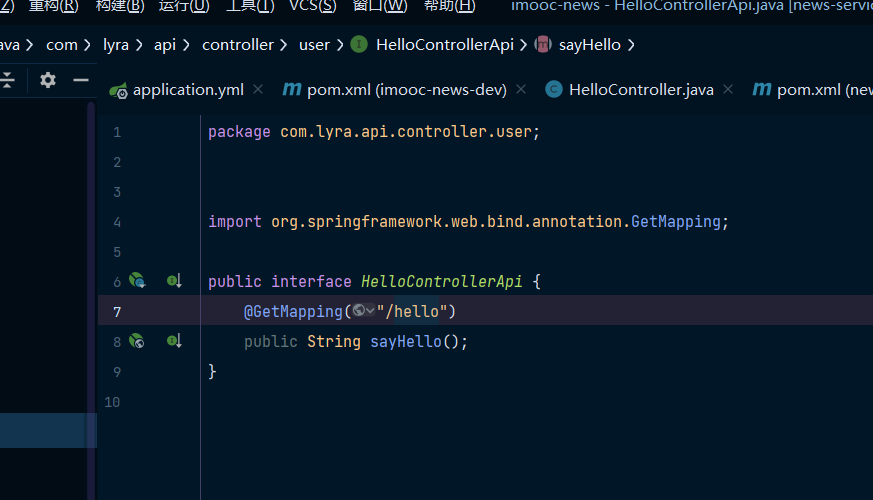Click implementations gutter icon on line 8

coord(174,341)
